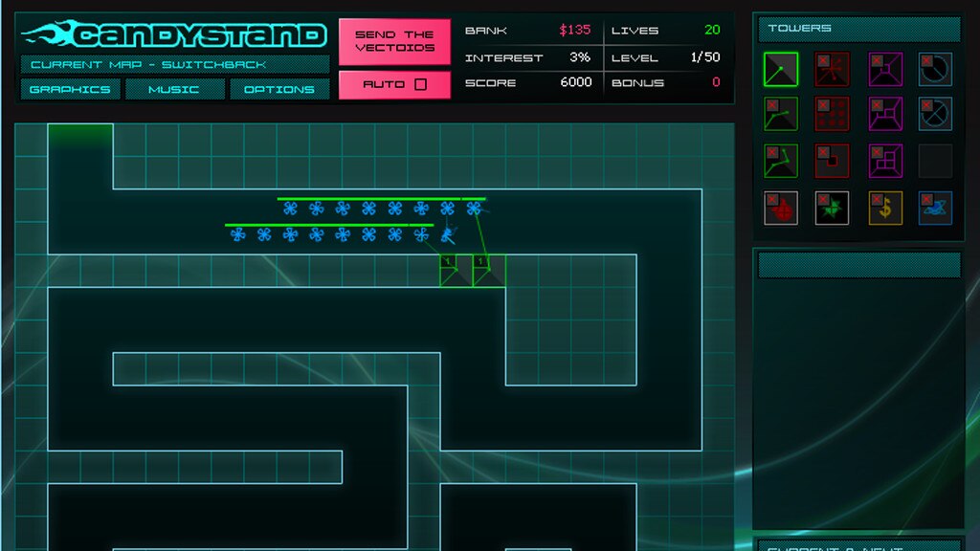Select the purple four-square tower icon
Viewport: 980px width, 551px height.
885,160
